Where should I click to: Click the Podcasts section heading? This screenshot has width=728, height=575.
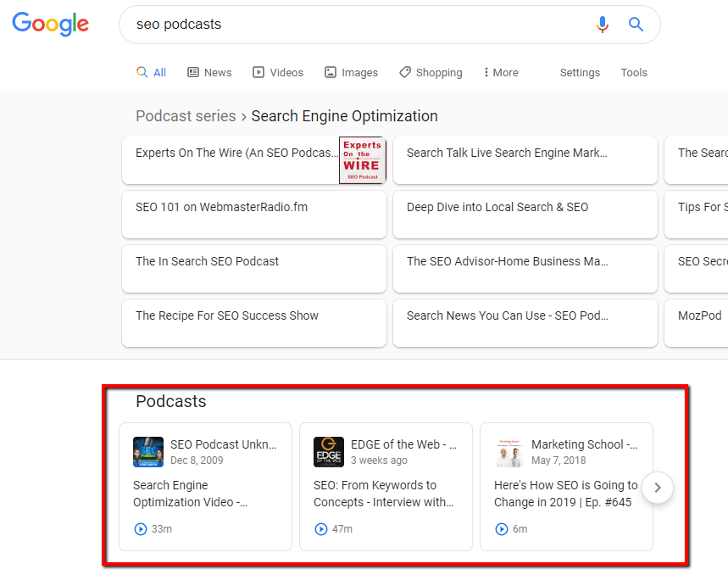pyautogui.click(x=171, y=401)
